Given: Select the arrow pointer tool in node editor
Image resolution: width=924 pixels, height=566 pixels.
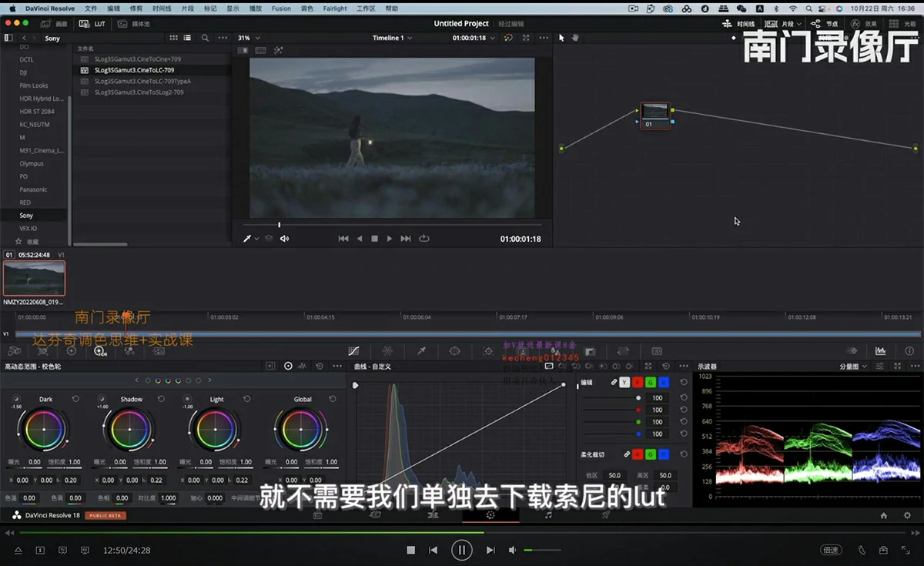Looking at the screenshot, I should tap(561, 38).
